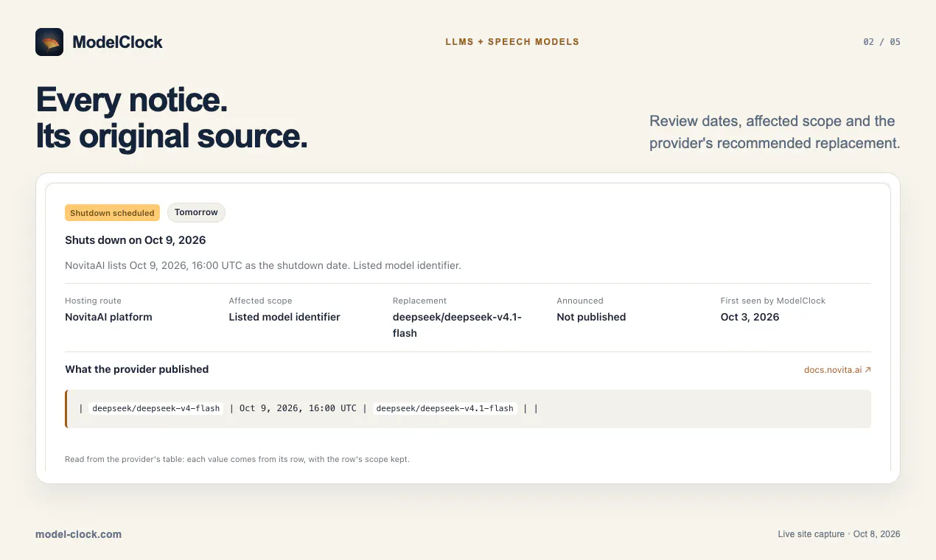Click the Not published announced value
The height and width of the screenshot is (560, 936).
[591, 317]
